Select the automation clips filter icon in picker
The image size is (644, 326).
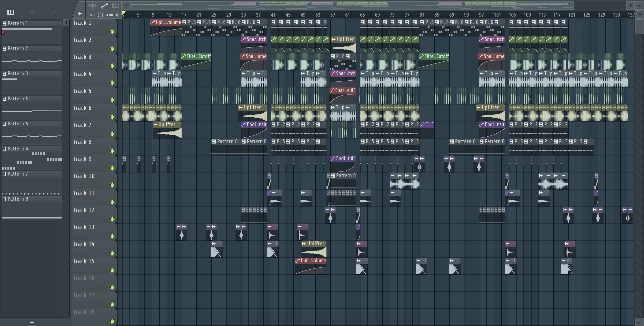53,12
